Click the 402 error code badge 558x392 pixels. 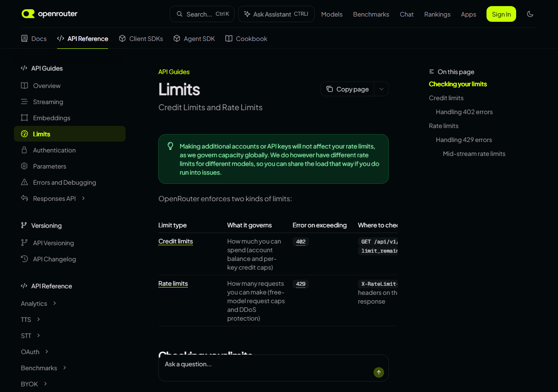pos(301,242)
